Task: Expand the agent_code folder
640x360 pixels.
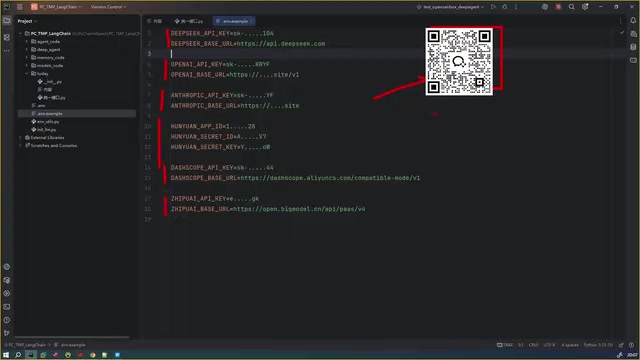Action: [27, 42]
